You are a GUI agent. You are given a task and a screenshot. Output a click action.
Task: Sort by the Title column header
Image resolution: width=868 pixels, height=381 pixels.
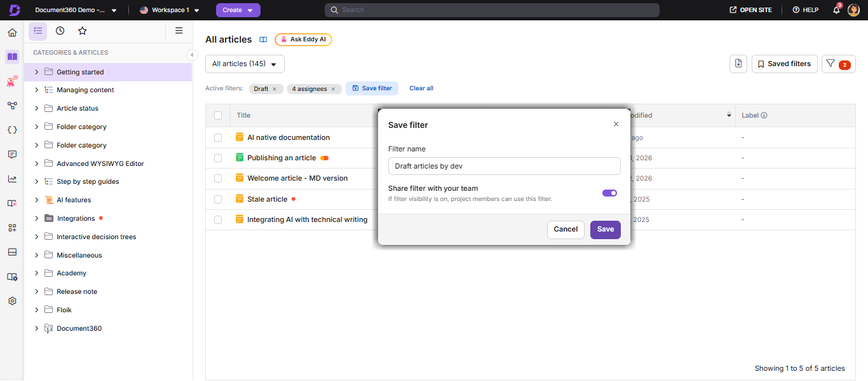(x=243, y=115)
